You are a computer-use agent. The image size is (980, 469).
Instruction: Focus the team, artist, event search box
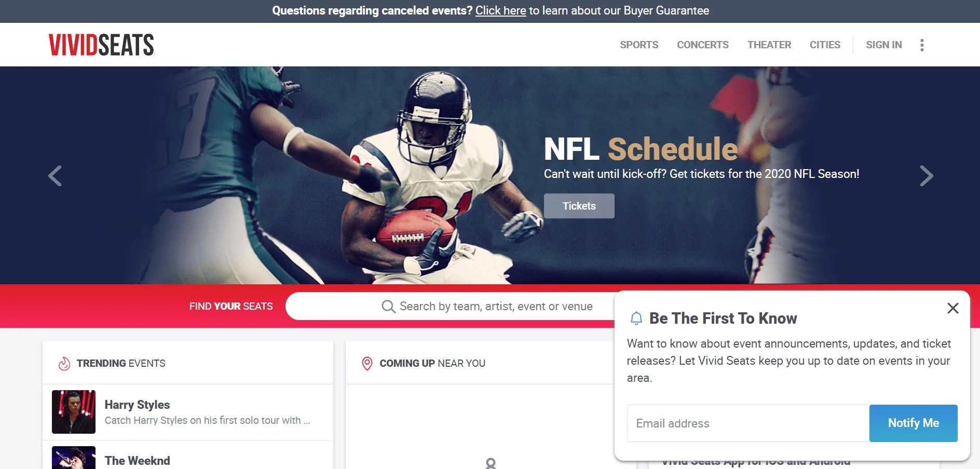click(x=451, y=306)
